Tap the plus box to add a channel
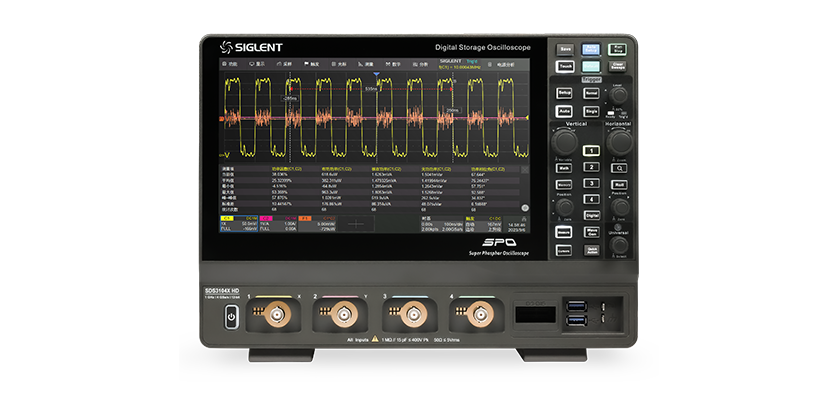 [x=356, y=224]
